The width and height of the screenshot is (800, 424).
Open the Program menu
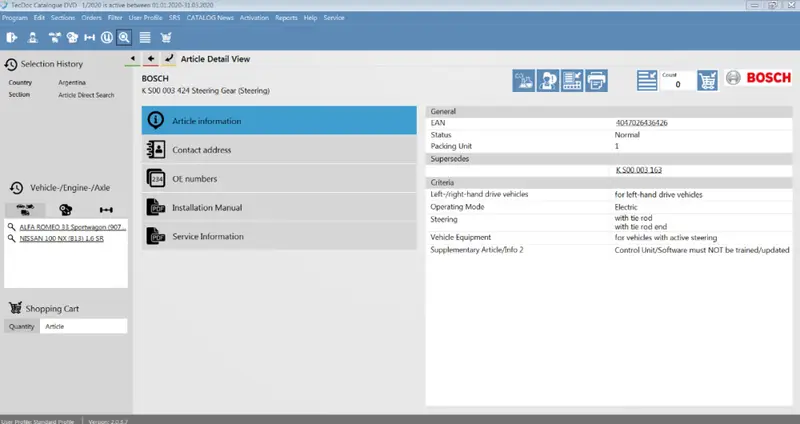(x=15, y=17)
